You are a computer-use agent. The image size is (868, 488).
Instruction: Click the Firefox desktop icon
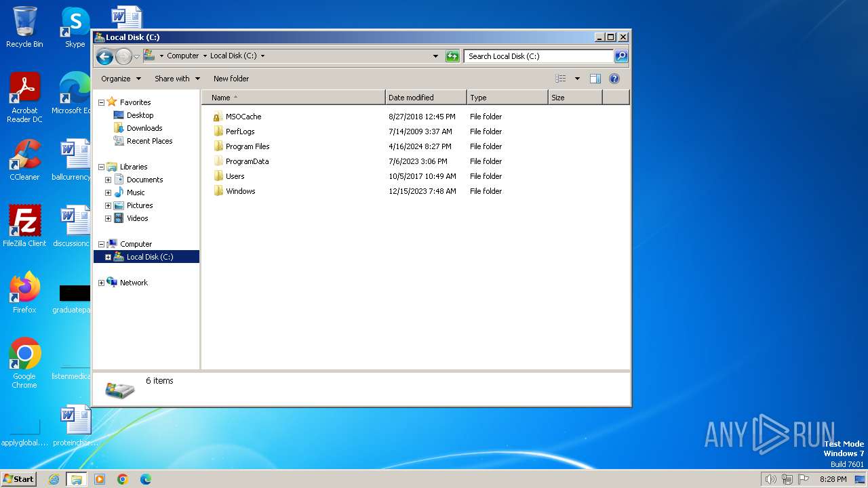coord(24,292)
